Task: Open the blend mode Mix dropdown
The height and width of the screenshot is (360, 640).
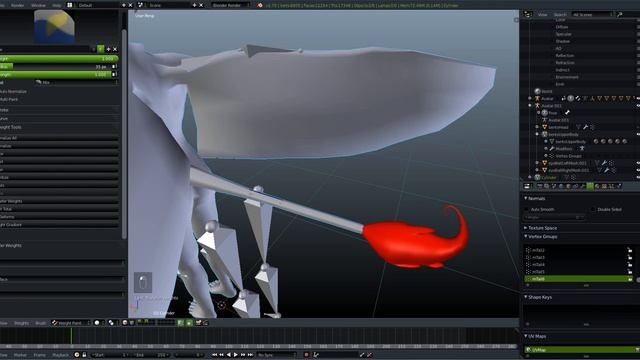Action: point(76,82)
